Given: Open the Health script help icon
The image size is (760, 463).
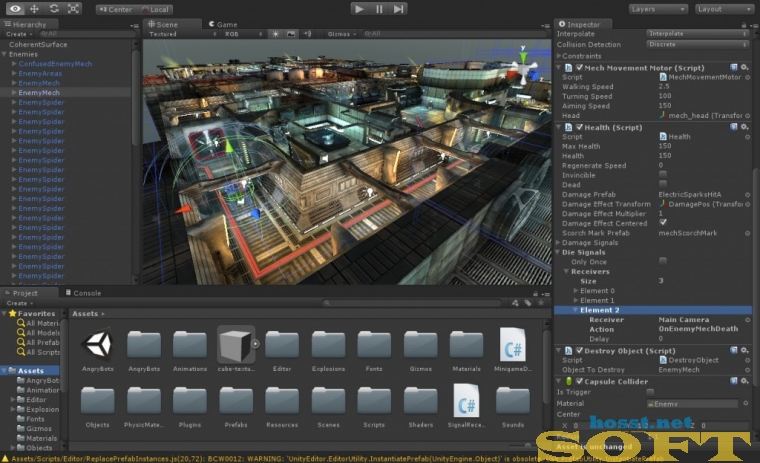Looking at the screenshot, I should [734, 127].
